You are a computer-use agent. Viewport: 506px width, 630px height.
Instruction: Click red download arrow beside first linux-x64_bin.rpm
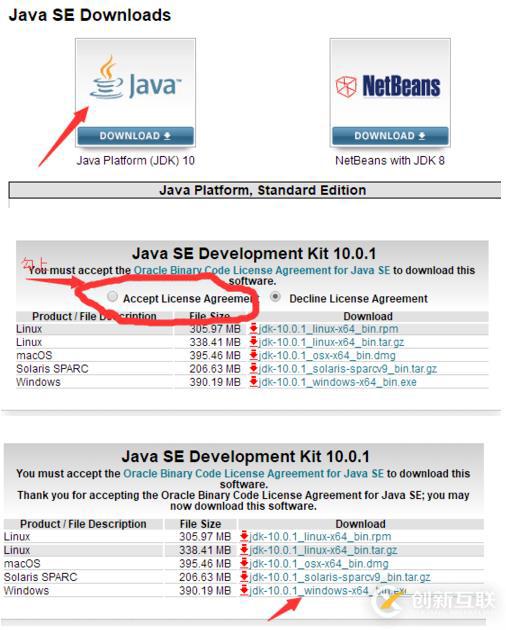coord(253,329)
